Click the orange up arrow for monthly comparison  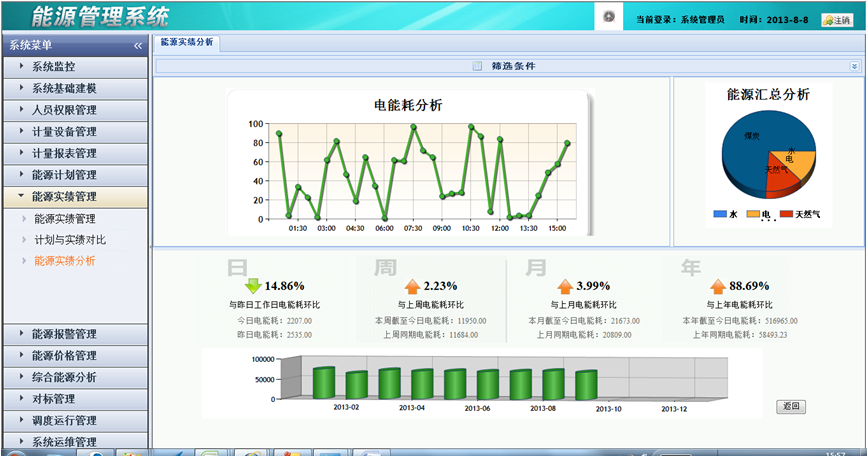565,286
